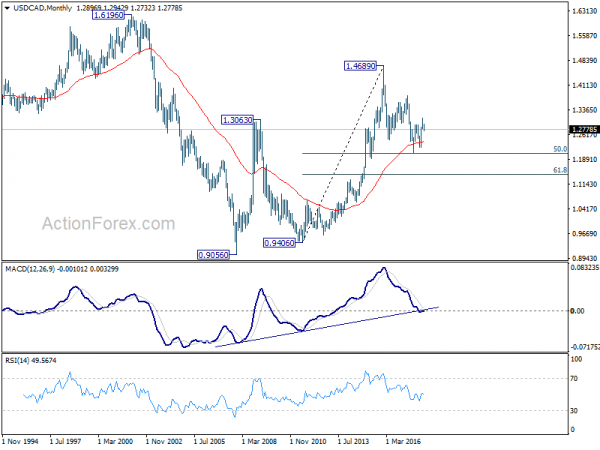600x450 pixels.
Task: Select the 1.61960 price label
Action: pos(109,15)
